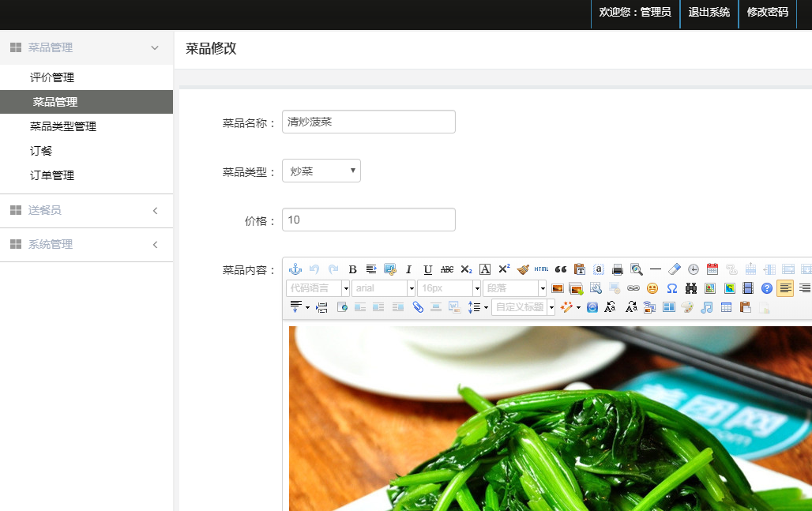This screenshot has width=812, height=511.
Task: Clear the document with the eraser icon
Action: point(675,269)
